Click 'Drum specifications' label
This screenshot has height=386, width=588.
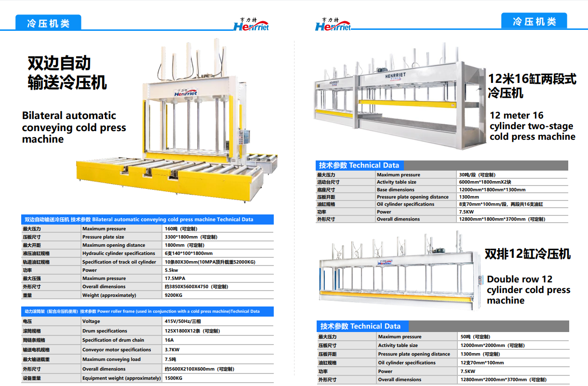point(105,331)
